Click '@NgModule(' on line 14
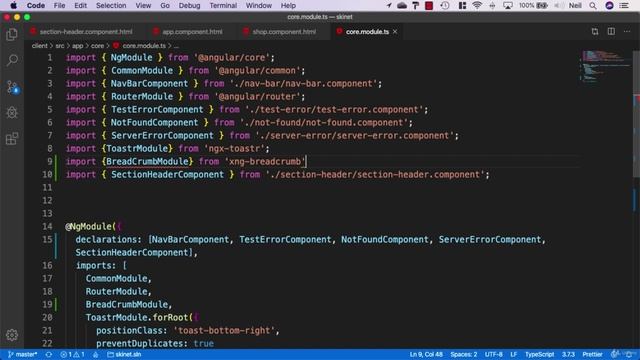The width and height of the screenshot is (640, 360). [x=91, y=227]
